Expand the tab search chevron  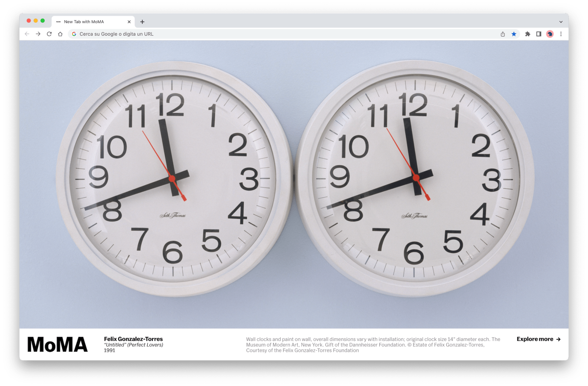[x=561, y=22]
